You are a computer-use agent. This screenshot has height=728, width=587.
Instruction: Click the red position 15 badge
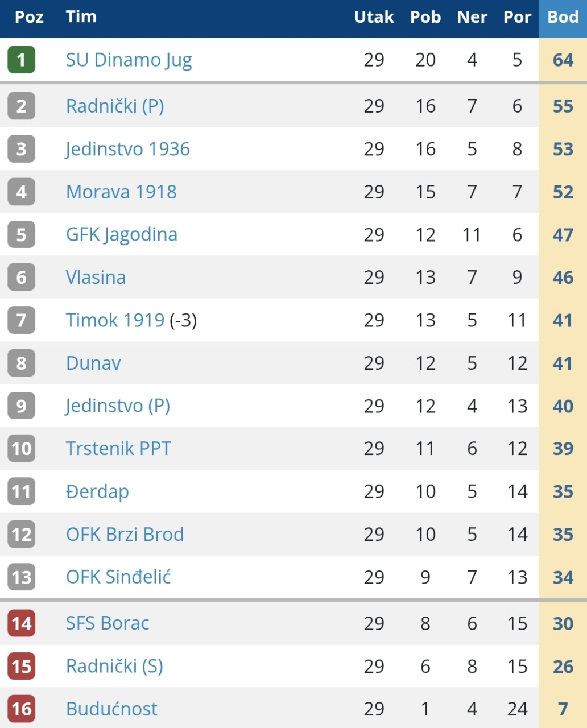pyautogui.click(x=22, y=667)
